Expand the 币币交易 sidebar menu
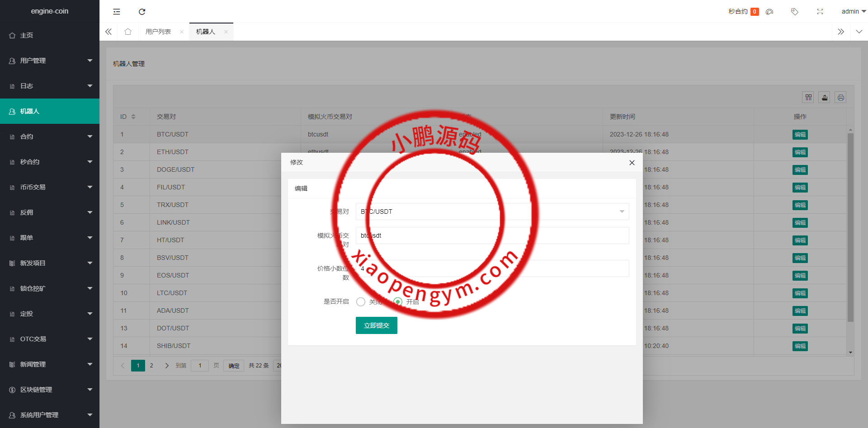868x428 pixels. [50, 187]
